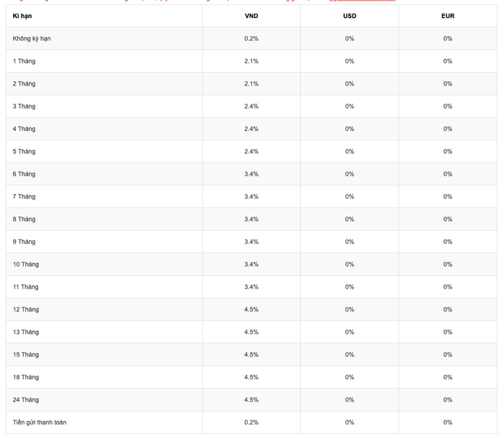Click the EUR rate for Không kỳ hạn

(448, 39)
